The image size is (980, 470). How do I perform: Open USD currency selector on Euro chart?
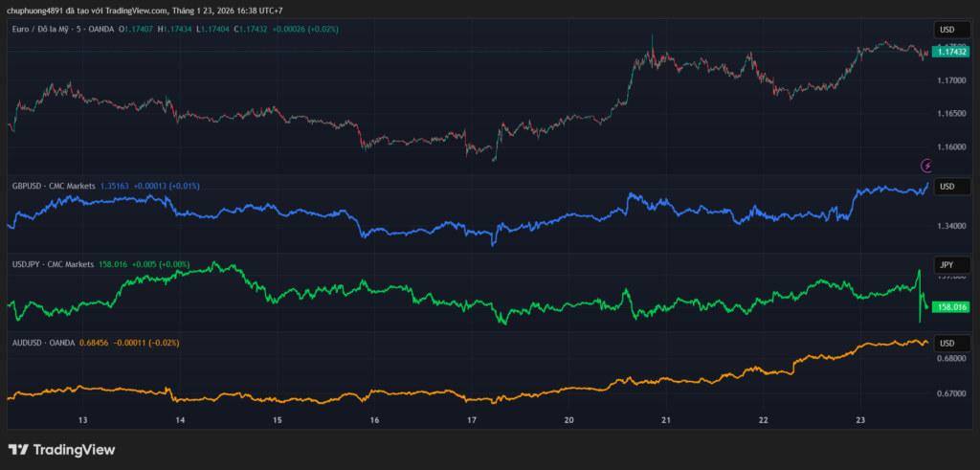947,30
